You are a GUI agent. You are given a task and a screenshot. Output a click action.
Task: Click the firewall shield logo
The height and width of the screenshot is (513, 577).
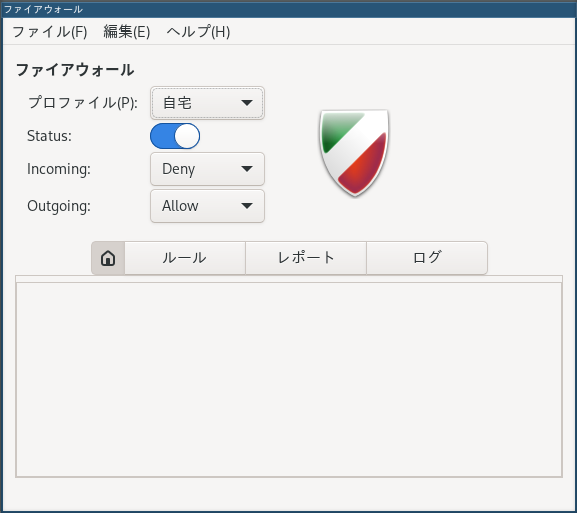pos(355,153)
